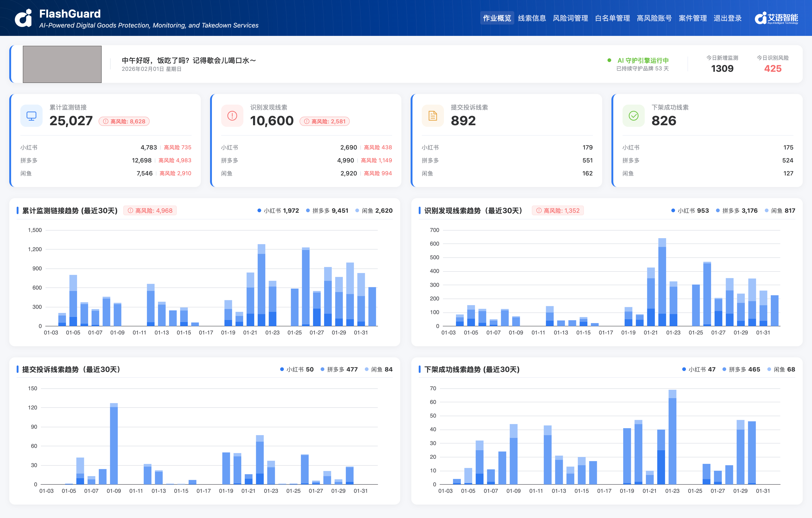
Task: Open the 白名单管理 section
Action: click(612, 18)
